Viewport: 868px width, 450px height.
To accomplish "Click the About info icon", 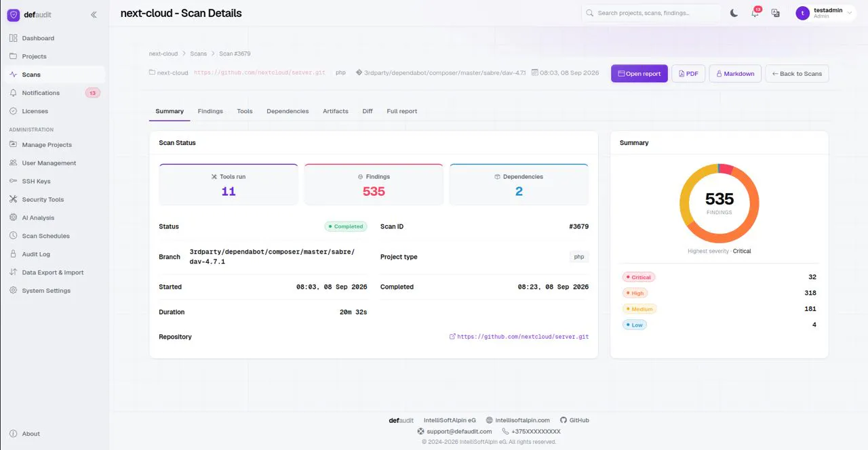I will [x=14, y=434].
